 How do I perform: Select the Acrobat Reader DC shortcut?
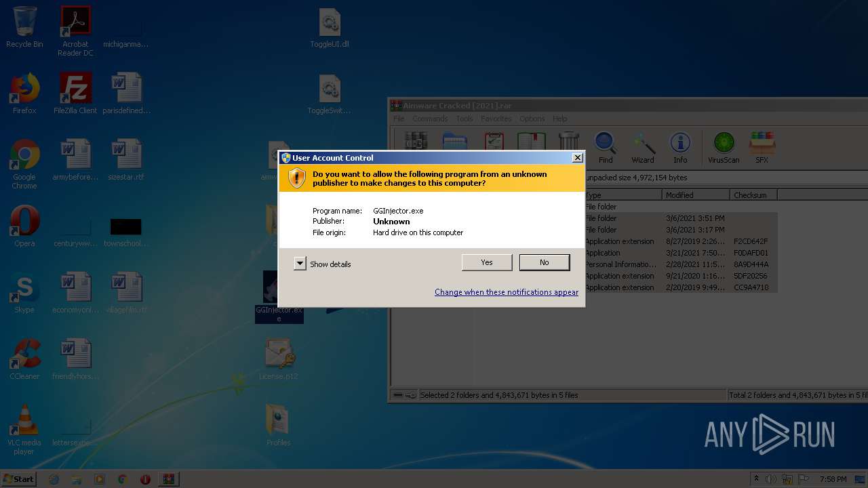(x=75, y=31)
